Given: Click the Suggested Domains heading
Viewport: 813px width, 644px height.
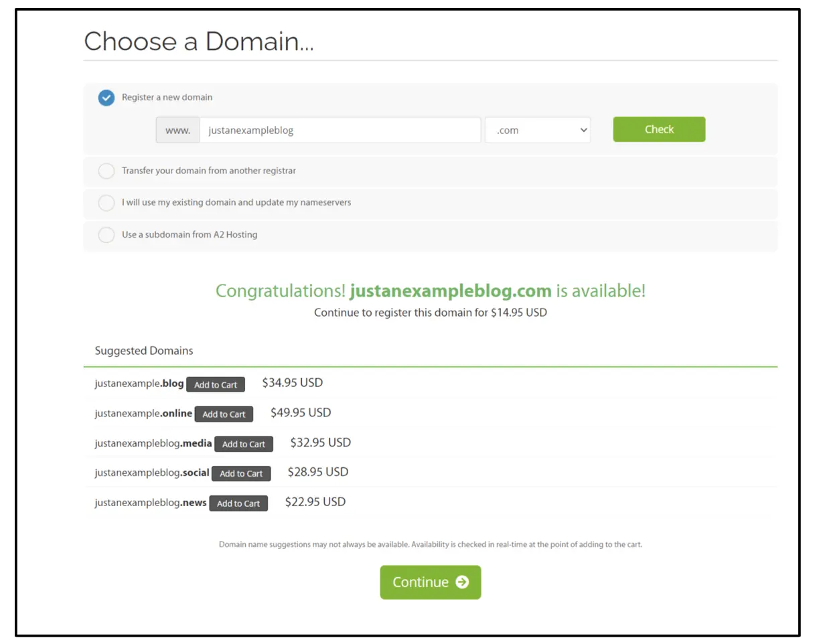Looking at the screenshot, I should coord(144,351).
